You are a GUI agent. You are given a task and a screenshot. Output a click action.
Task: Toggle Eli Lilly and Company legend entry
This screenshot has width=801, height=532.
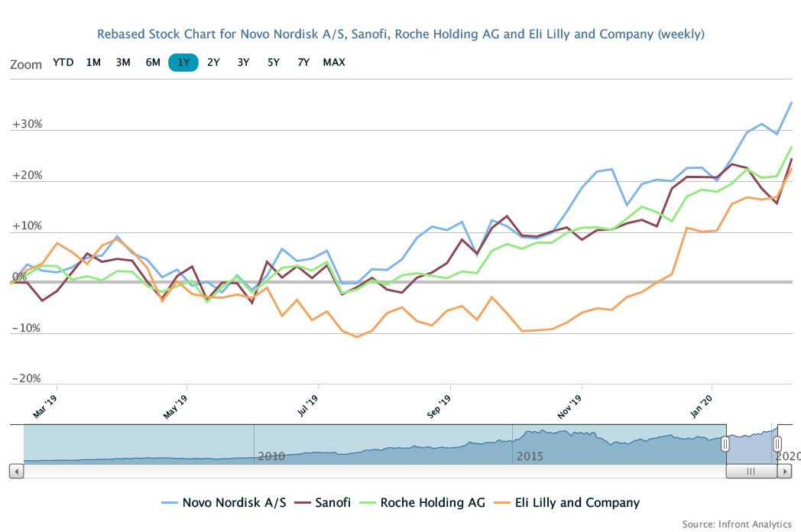(x=566, y=502)
